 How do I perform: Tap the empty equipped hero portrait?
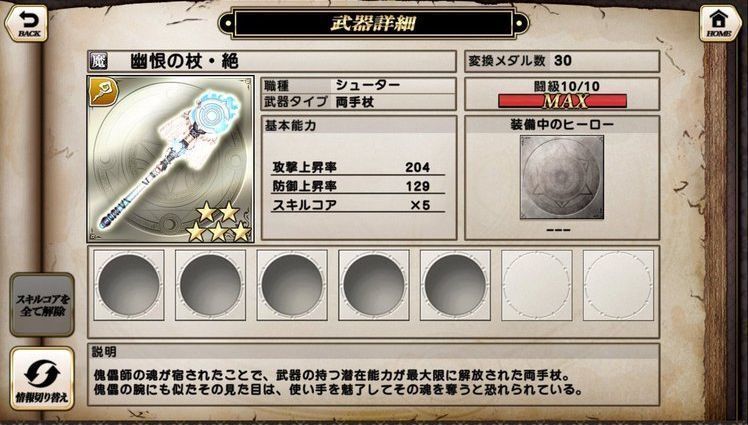pos(561,177)
